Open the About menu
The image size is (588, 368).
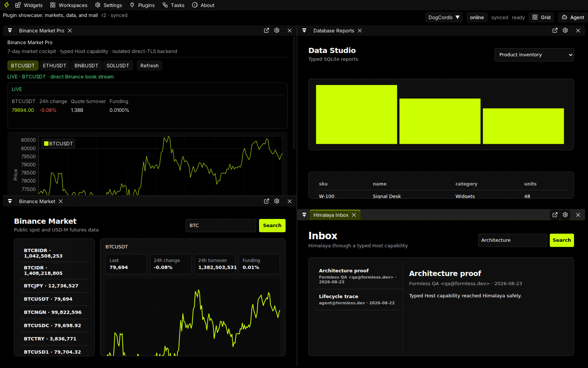coord(203,5)
